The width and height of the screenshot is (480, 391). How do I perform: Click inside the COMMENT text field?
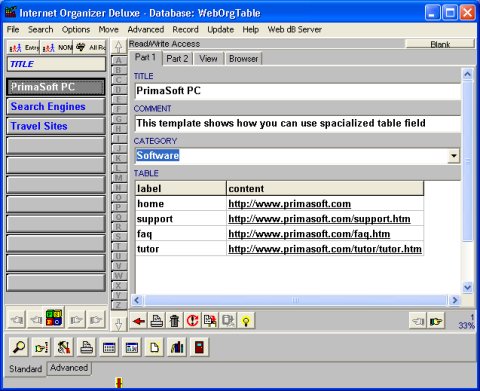pyautogui.click(x=298, y=123)
